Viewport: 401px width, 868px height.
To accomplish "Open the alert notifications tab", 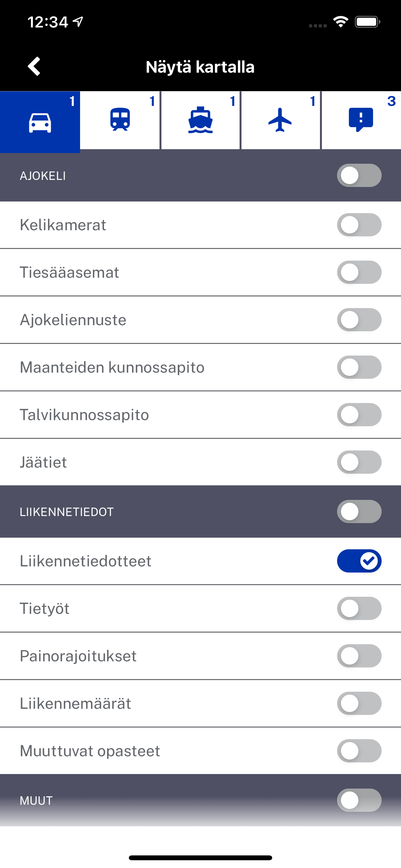I will (361, 120).
